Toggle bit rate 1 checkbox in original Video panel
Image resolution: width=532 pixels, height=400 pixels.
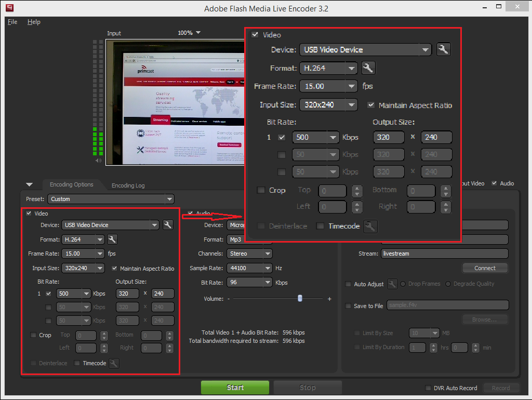coord(48,294)
